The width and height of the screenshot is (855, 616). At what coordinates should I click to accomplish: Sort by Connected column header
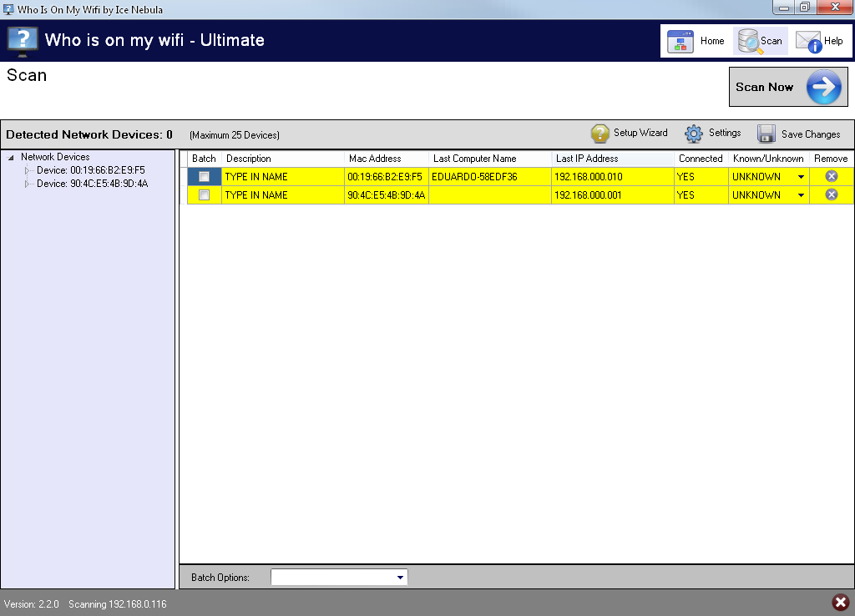[x=701, y=159]
